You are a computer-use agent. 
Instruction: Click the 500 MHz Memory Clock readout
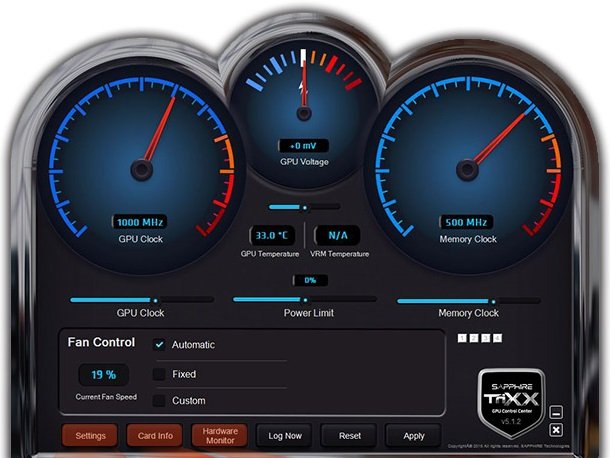point(466,222)
